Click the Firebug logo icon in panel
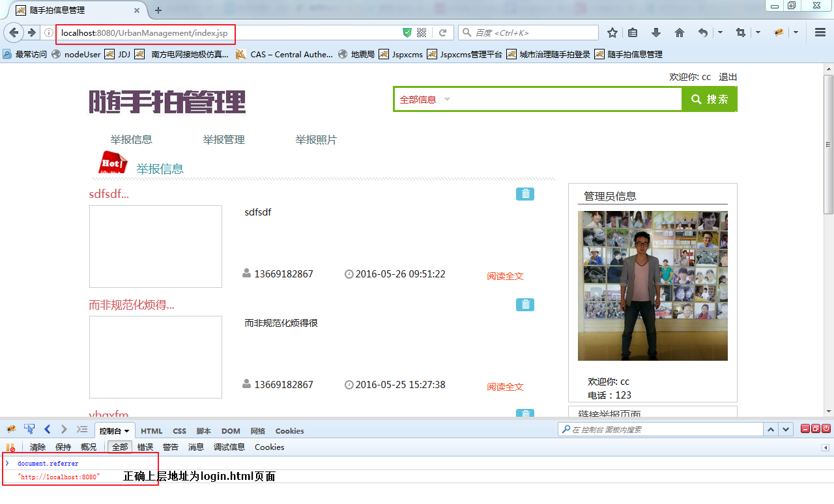 pyautogui.click(x=11, y=429)
